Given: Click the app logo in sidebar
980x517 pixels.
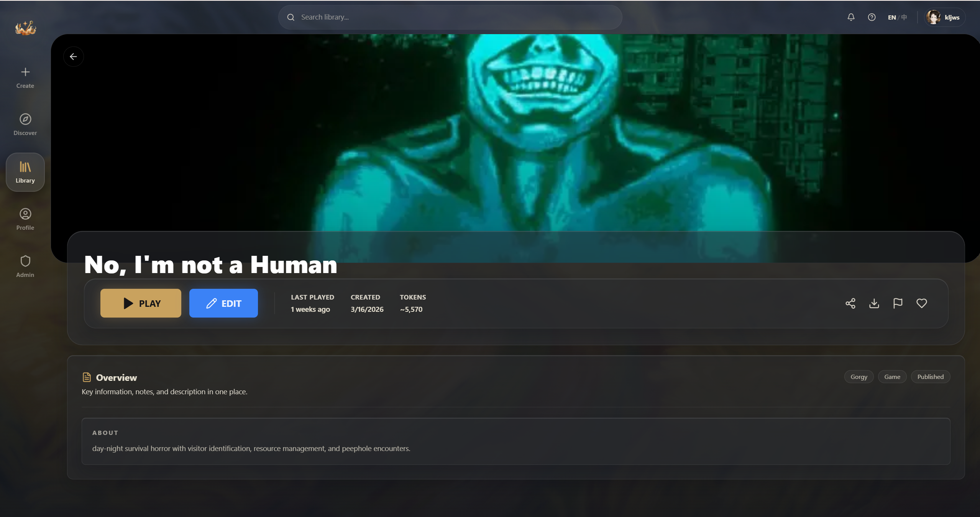Looking at the screenshot, I should 25,28.
